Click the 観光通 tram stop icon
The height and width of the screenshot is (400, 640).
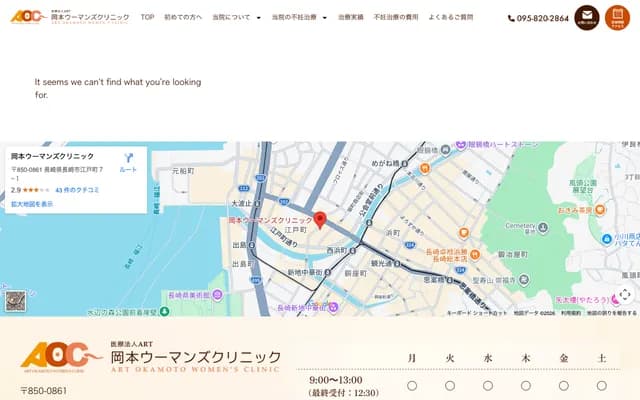pyautogui.click(x=397, y=264)
